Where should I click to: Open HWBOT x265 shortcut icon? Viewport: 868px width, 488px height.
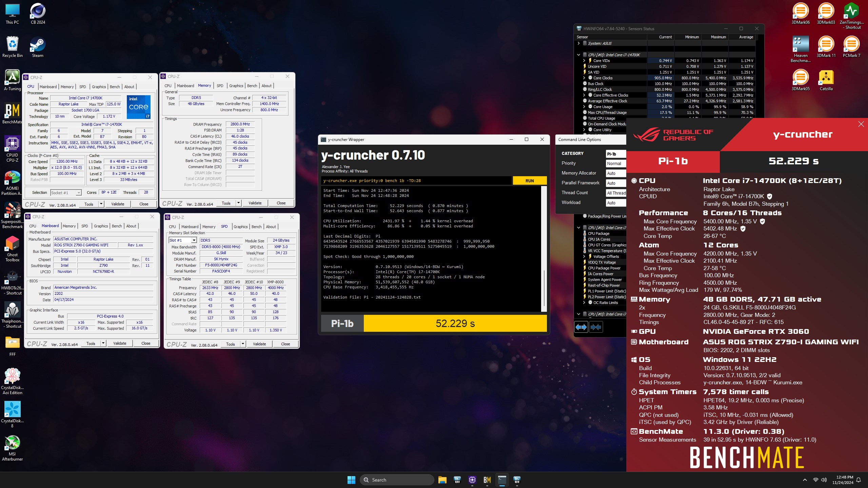pos(13,282)
